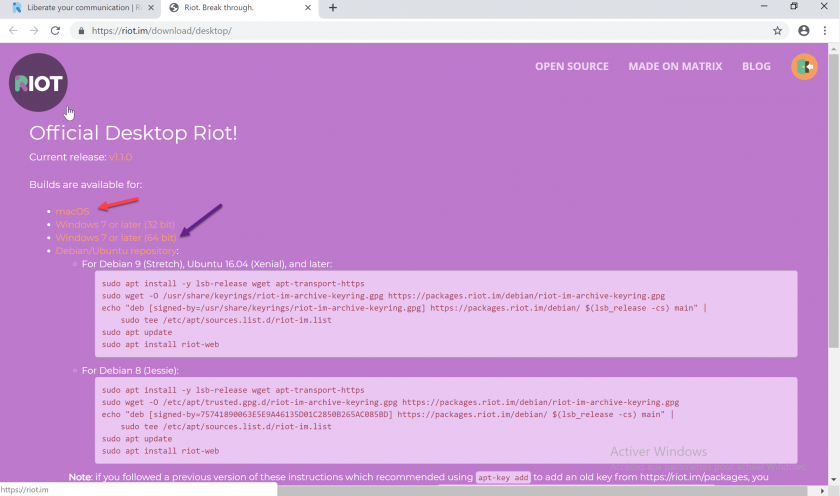Open a new tab with plus button
This screenshot has height=496, width=840.
pos(333,7)
